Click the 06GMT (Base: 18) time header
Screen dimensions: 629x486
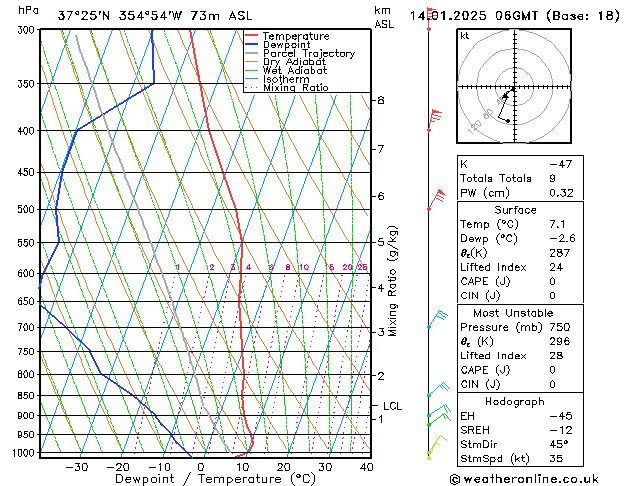point(557,16)
